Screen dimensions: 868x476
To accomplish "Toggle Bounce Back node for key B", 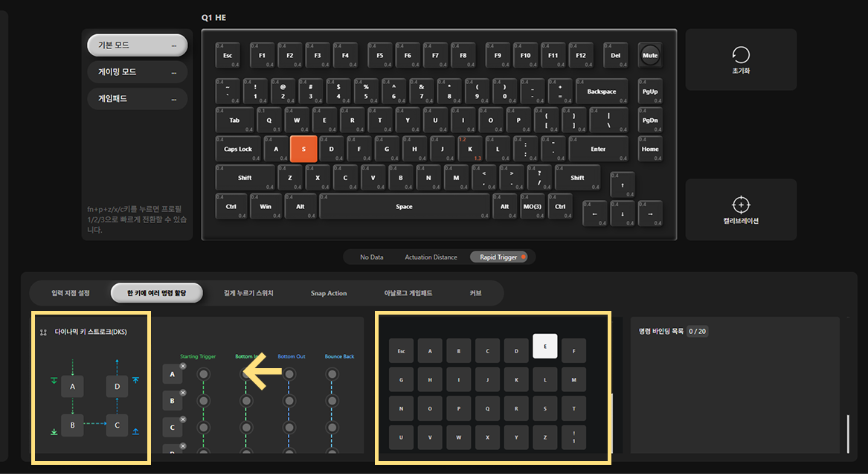I will tap(332, 401).
